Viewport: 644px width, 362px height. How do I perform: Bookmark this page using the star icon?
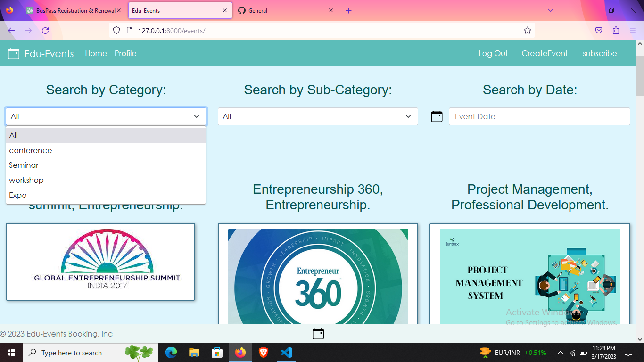tap(528, 30)
